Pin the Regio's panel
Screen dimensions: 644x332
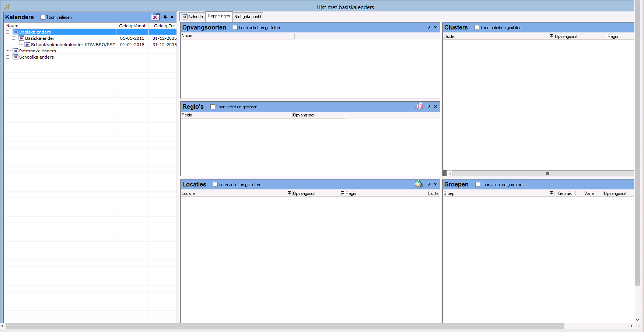[428, 106]
